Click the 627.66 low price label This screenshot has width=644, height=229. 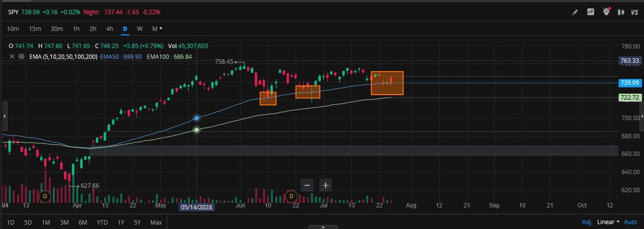click(89, 185)
